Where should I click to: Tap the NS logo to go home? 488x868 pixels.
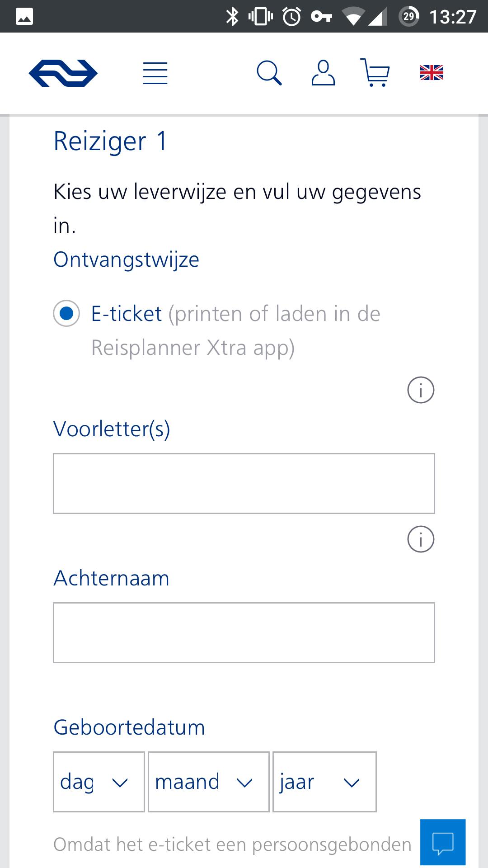click(x=63, y=73)
